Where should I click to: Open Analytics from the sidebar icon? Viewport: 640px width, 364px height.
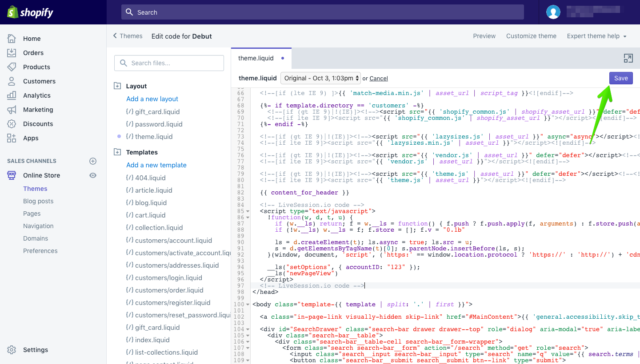point(12,95)
